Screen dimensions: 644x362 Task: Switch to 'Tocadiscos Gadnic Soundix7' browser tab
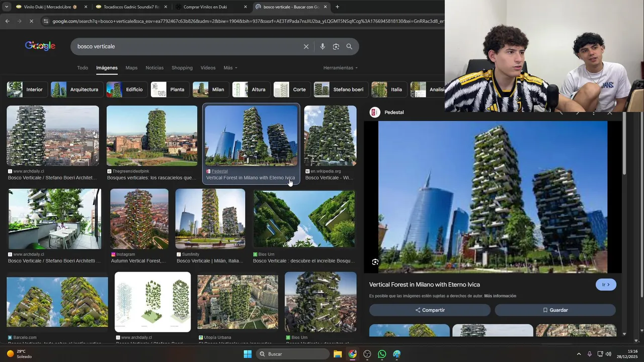point(131,7)
